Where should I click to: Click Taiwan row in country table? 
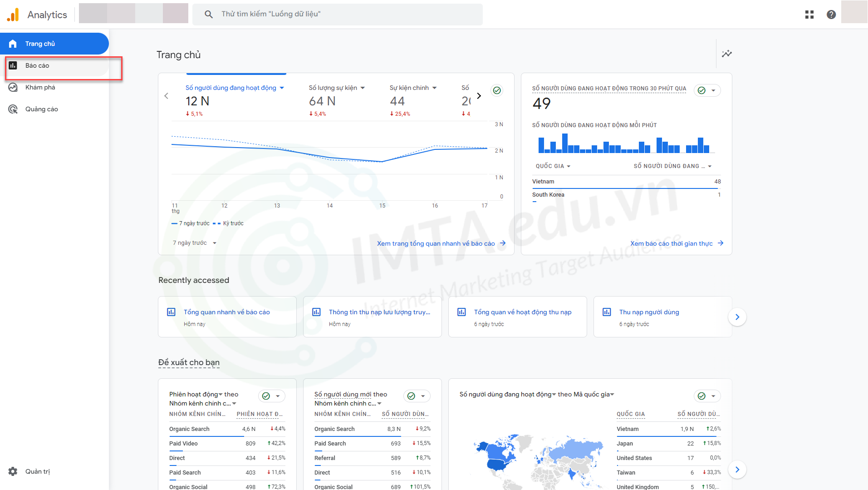tap(668, 473)
